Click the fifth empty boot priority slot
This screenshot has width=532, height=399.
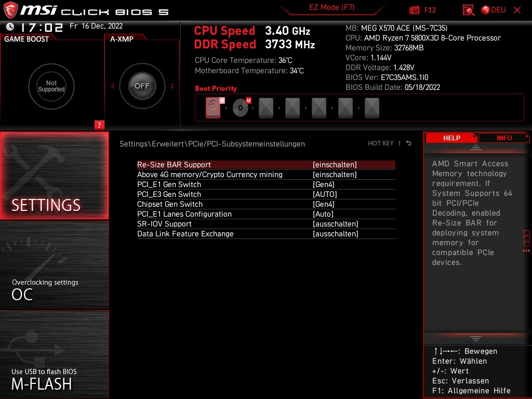(x=319, y=108)
